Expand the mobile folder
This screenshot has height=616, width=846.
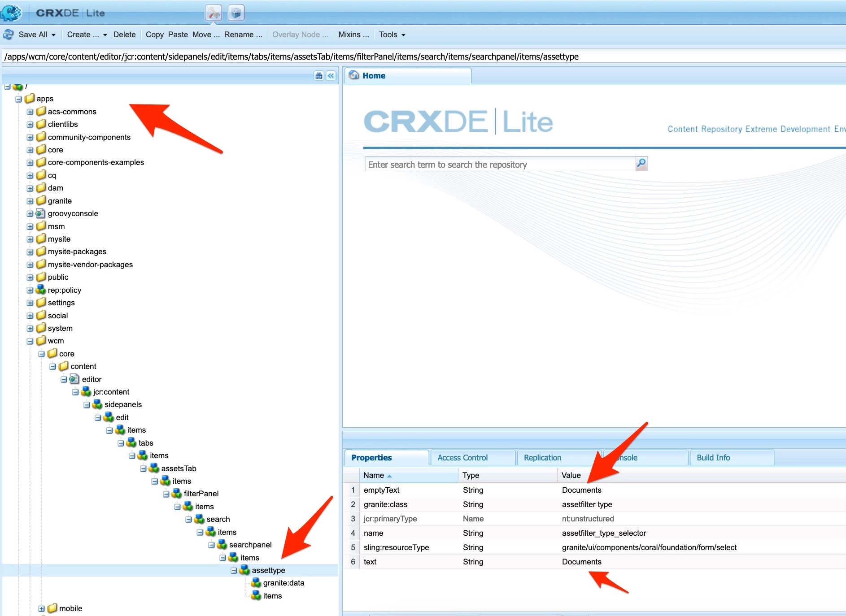tap(42, 609)
